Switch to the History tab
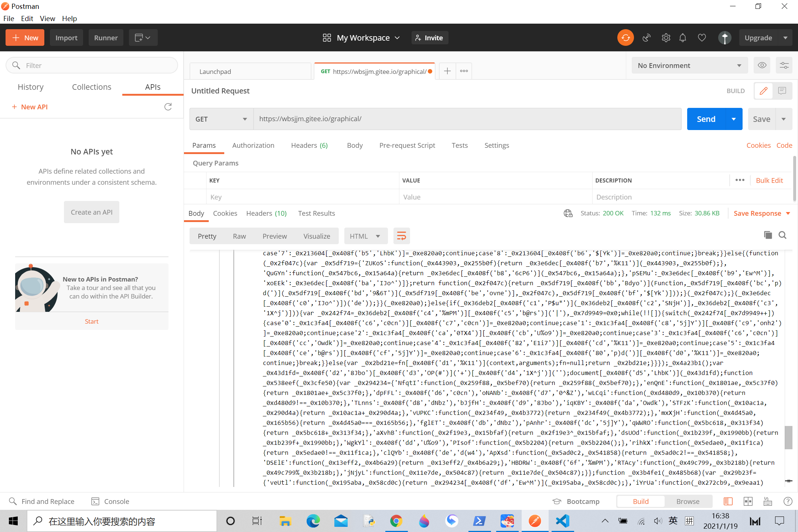The height and width of the screenshot is (532, 798). tap(31, 87)
